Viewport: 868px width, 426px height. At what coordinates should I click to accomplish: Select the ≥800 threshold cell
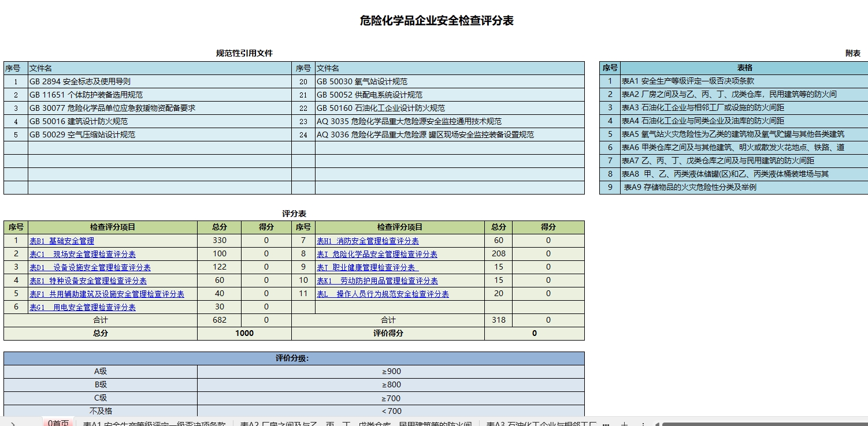pos(391,384)
